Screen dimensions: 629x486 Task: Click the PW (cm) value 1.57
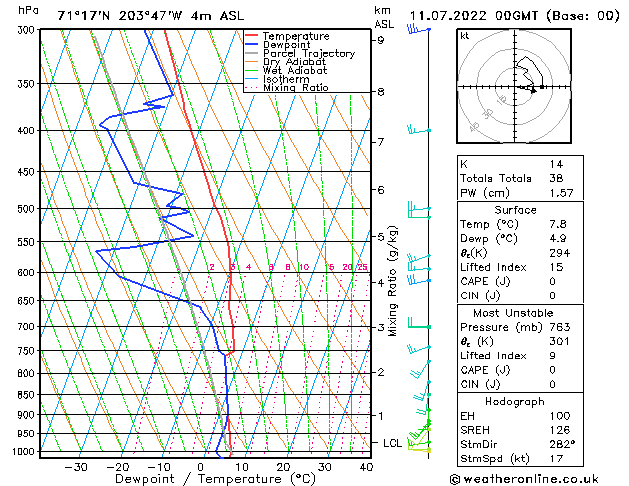pos(562,193)
